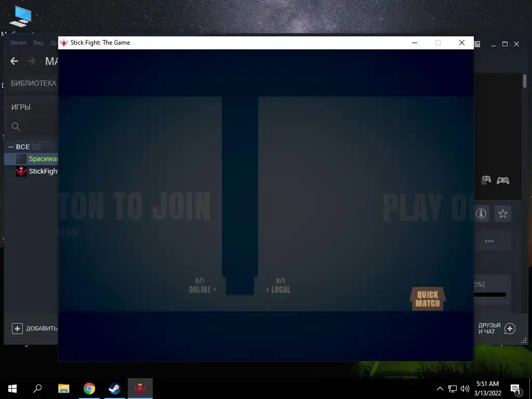Screen dimensions: 532x399
Task: Click the network tray icon
Action: pos(453,389)
